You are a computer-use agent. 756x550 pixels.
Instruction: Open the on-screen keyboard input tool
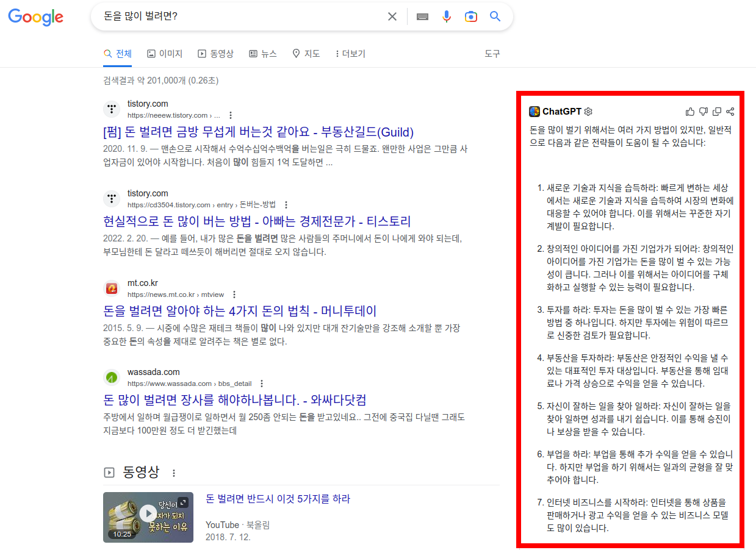click(x=422, y=16)
